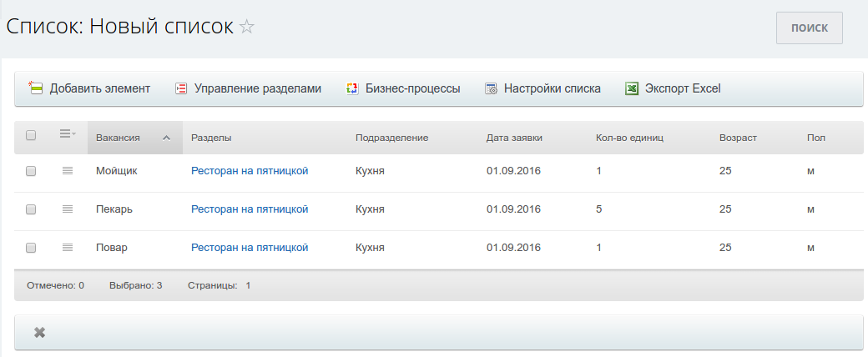Open Ресторан на пятницкой link in the Мойщик row
Image resolution: width=868 pixels, height=357 pixels.
pyautogui.click(x=250, y=171)
